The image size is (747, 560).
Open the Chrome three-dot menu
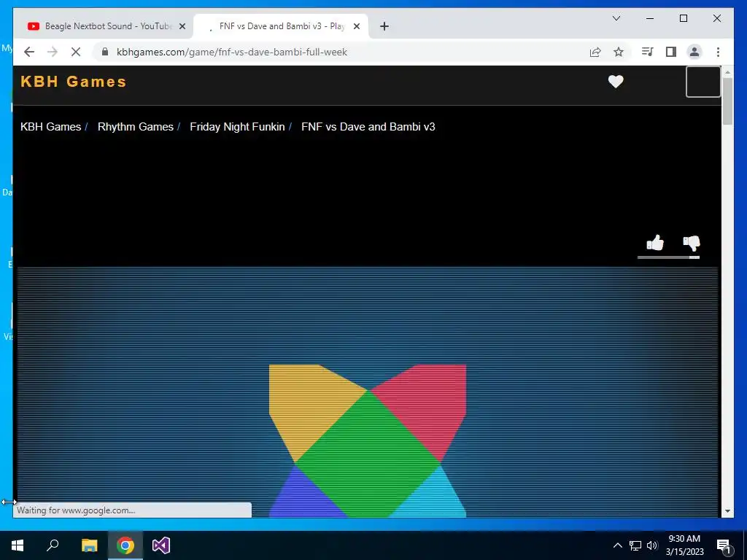coord(718,52)
